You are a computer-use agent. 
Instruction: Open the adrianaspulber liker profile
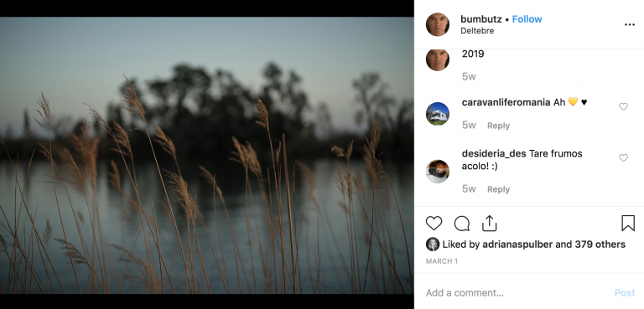517,245
